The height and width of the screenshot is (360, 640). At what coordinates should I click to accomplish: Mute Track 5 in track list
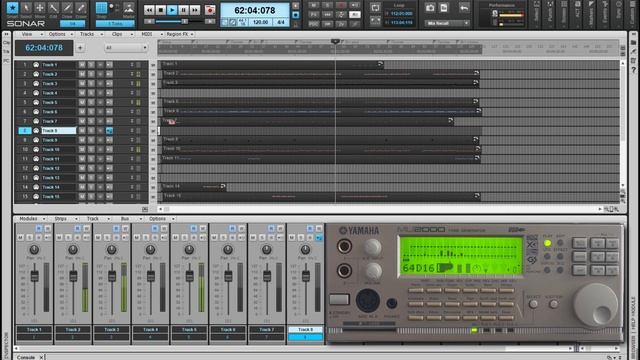point(82,102)
